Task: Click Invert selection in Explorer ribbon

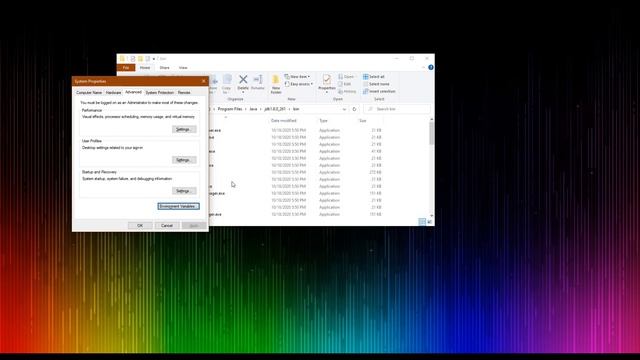Action: (x=379, y=91)
